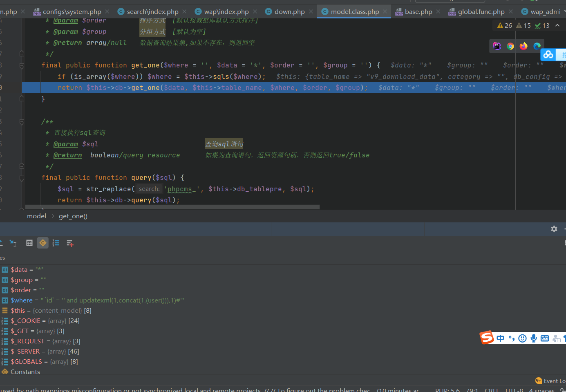Click Baidu cloud floating icon
This screenshot has width=566, height=392.
[x=548, y=54]
